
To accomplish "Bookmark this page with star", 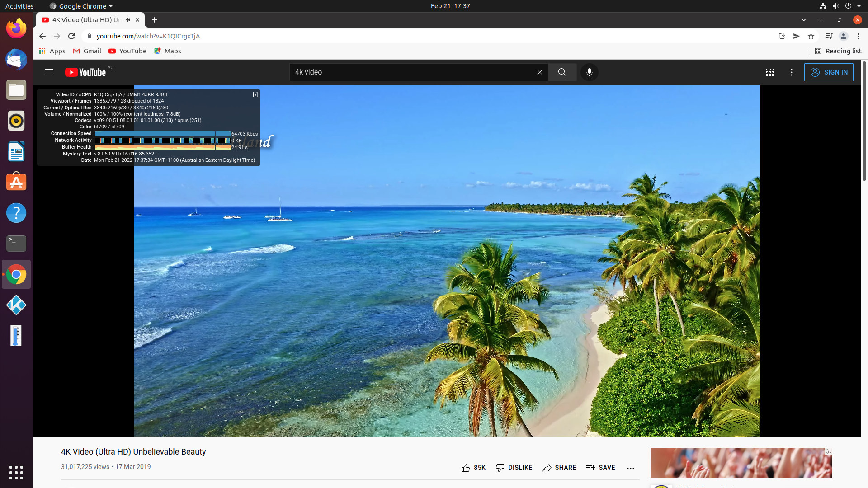I will 811,36.
